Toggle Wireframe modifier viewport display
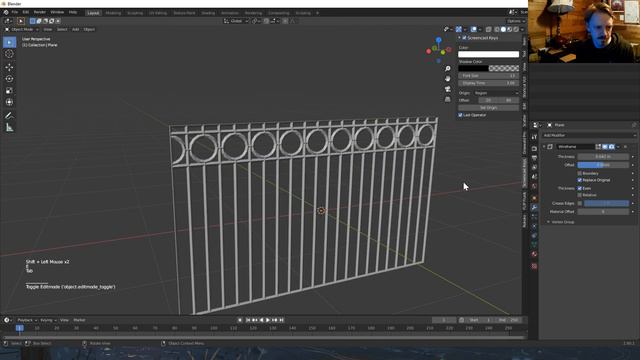The width and height of the screenshot is (640, 360). 605,147
